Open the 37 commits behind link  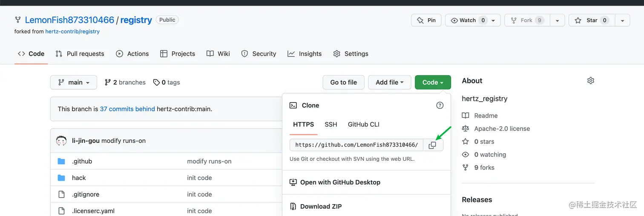(127, 109)
